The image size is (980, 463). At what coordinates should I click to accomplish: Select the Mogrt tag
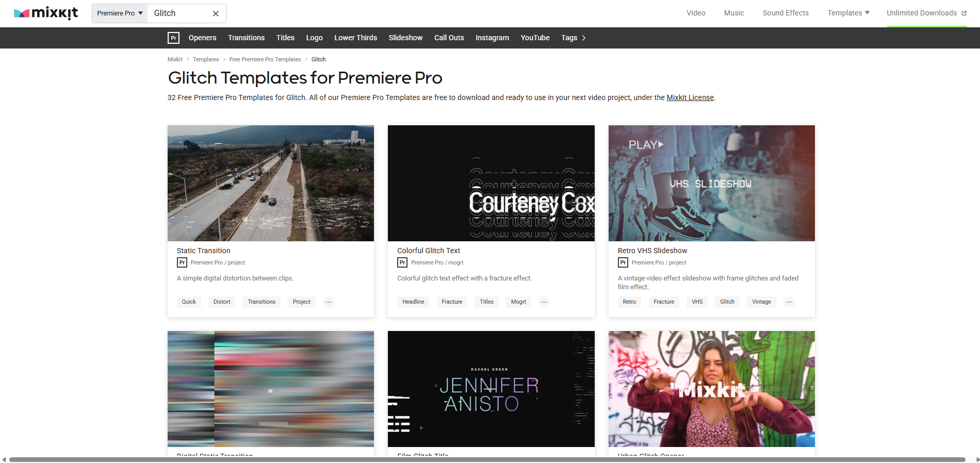518,302
